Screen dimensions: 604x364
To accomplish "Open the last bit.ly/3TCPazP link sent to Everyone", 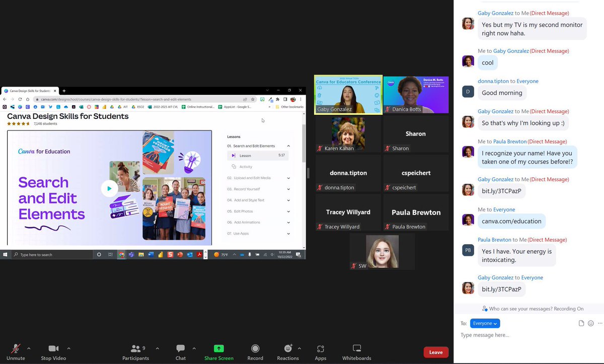I will tap(501, 289).
